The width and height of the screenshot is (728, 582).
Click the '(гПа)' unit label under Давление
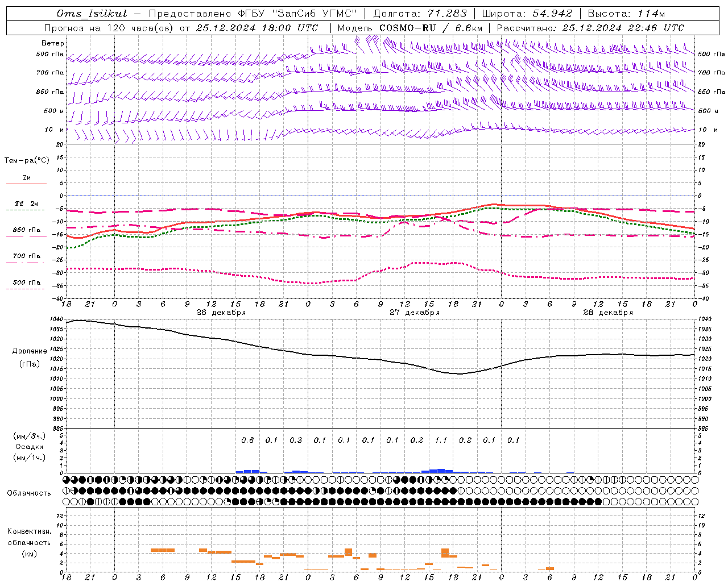tap(30, 364)
